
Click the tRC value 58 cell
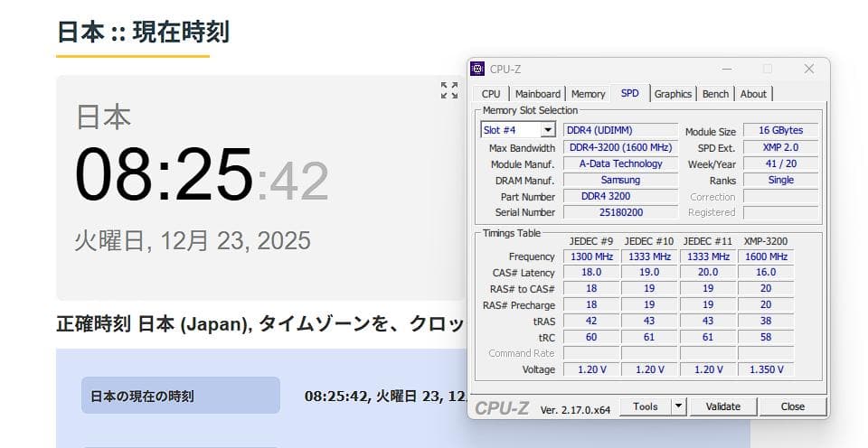[x=766, y=337]
